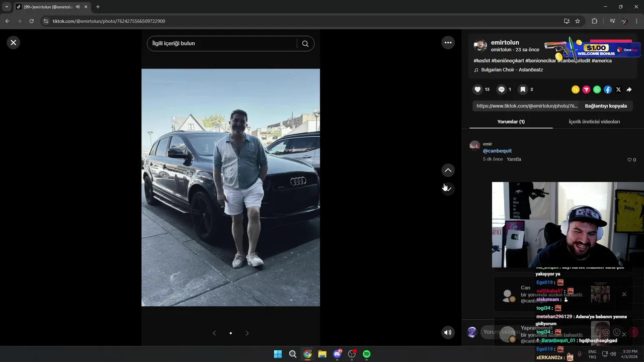The height and width of the screenshot is (362, 644).
Task: Bookmark the post with the save icon
Action: click(523, 89)
